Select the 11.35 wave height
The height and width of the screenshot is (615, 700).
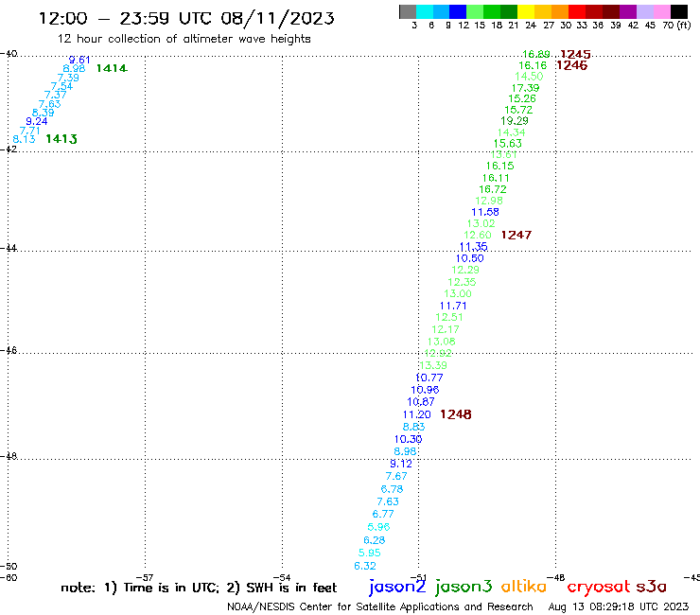[x=473, y=247]
